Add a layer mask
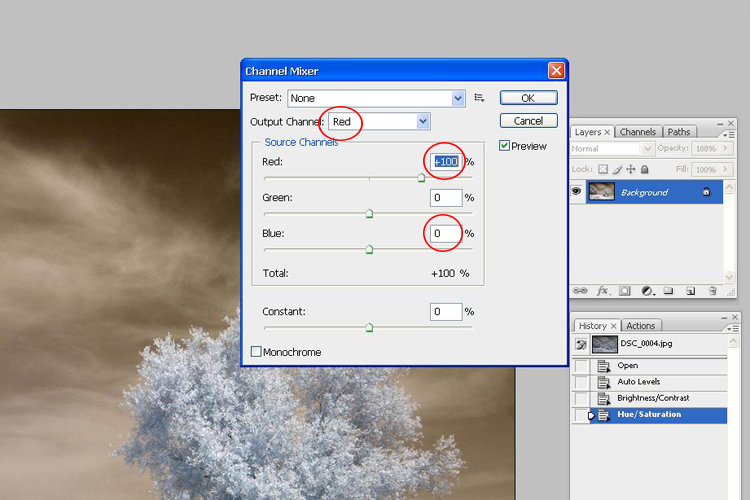Image resolution: width=750 pixels, height=500 pixels. pyautogui.click(x=625, y=291)
